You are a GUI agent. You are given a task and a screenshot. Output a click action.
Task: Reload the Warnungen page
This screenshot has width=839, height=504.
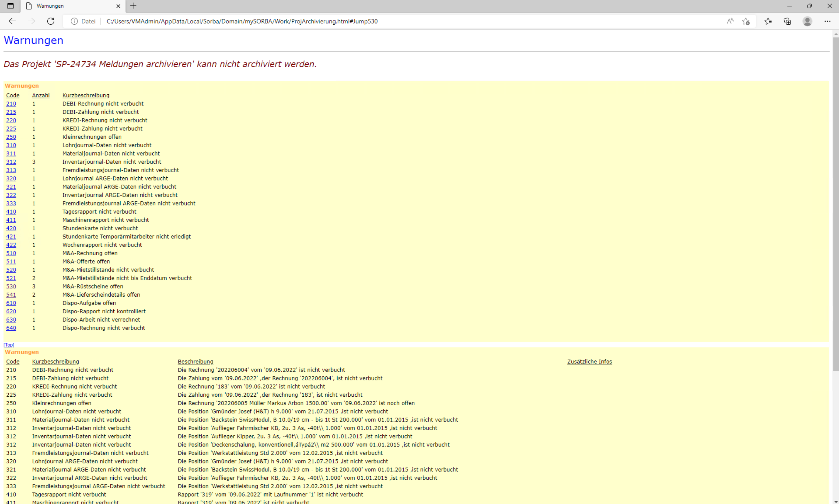51,21
